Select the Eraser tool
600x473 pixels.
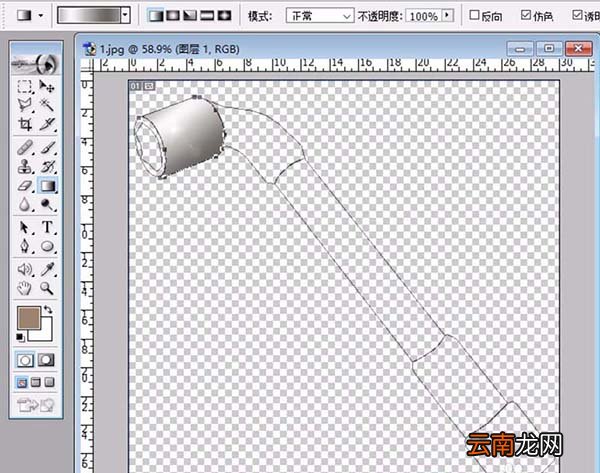pos(25,186)
